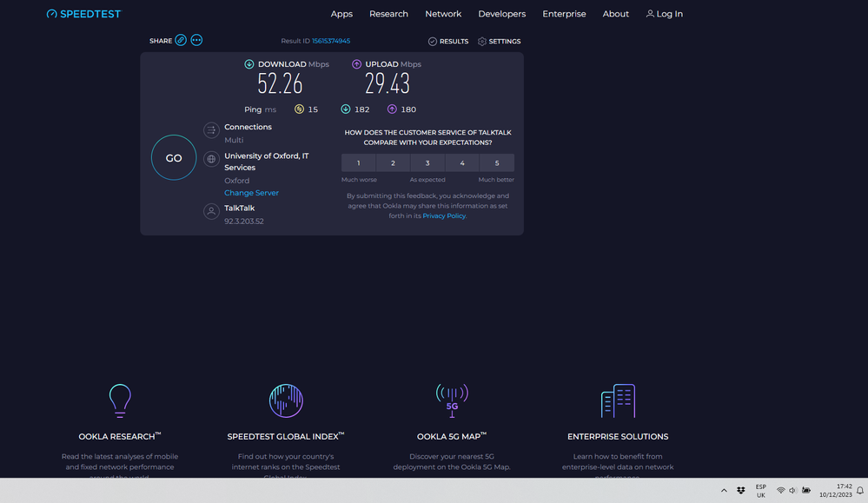This screenshot has width=868, height=503.
Task: Rate TalkTalk customer service 5
Action: click(497, 163)
